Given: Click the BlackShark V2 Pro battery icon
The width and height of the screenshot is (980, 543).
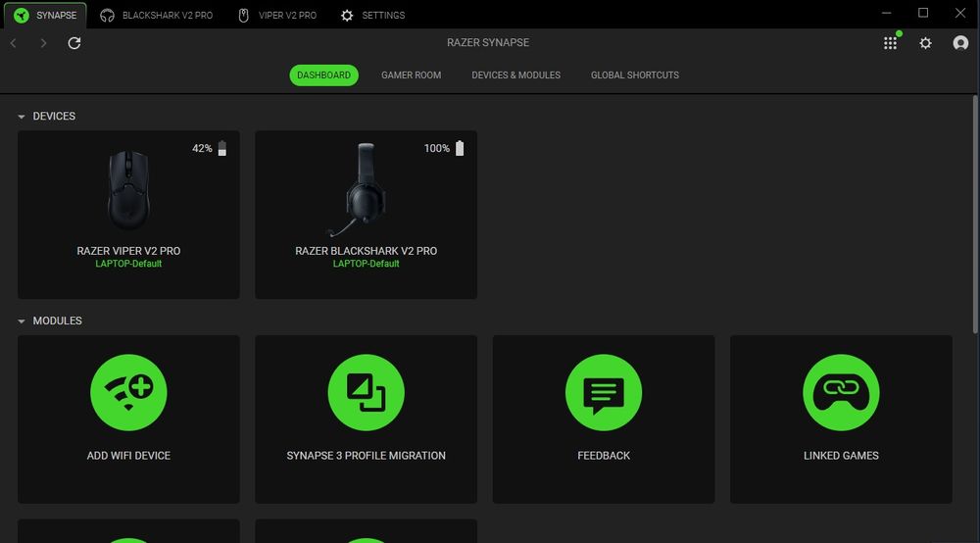Looking at the screenshot, I should click(x=460, y=148).
